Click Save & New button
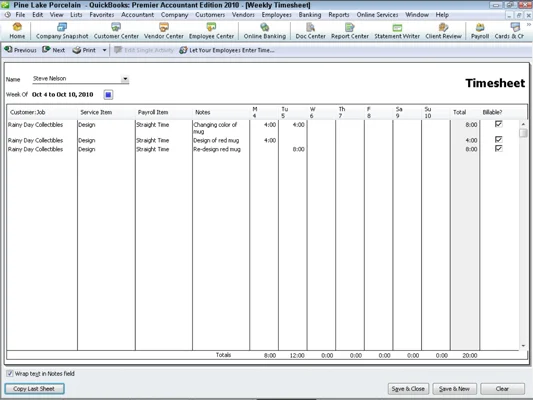The image size is (533, 400). (x=454, y=388)
